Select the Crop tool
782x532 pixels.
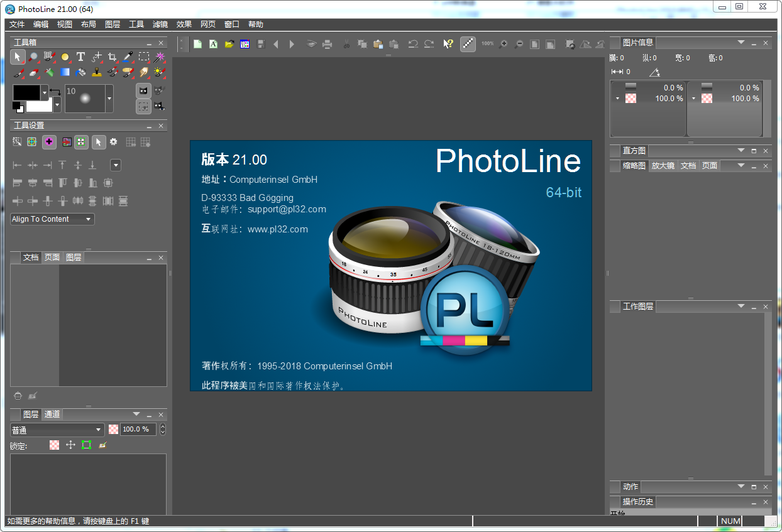click(x=112, y=57)
